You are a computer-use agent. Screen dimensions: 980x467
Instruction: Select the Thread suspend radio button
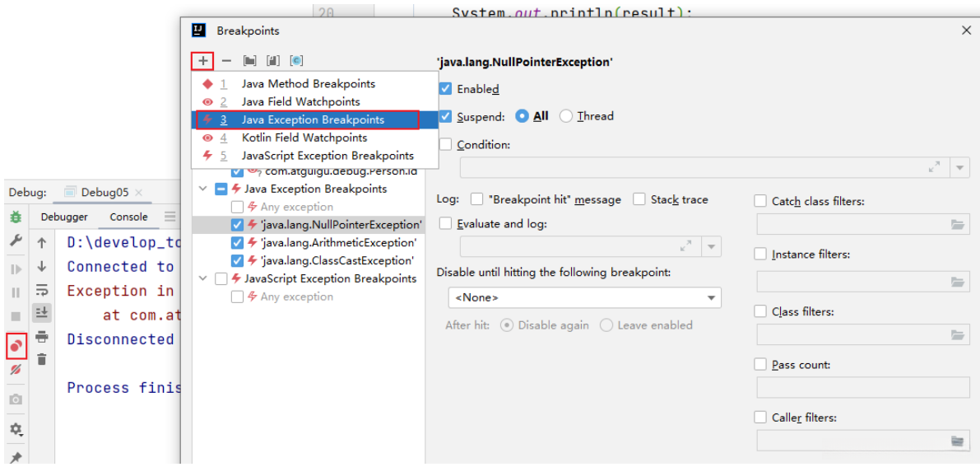point(565,116)
